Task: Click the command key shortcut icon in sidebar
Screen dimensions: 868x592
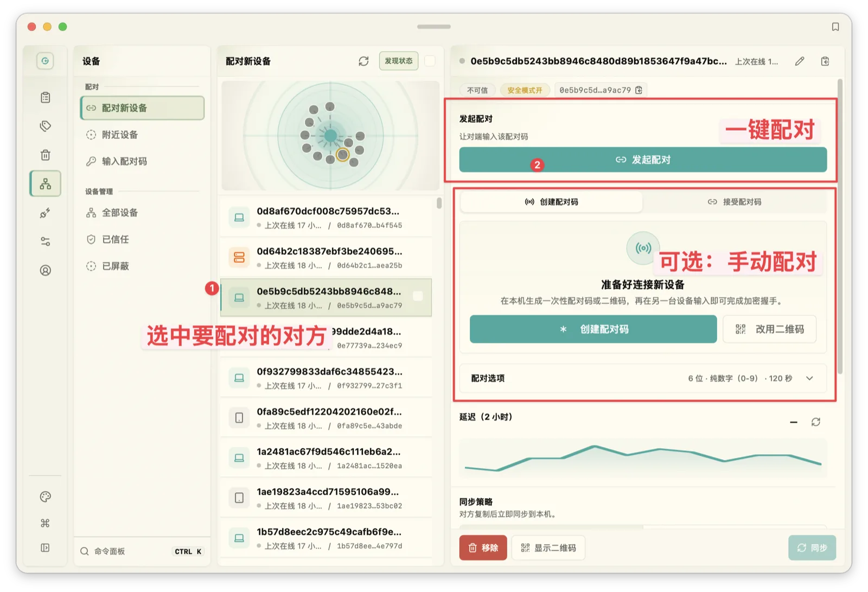Action: [46, 523]
